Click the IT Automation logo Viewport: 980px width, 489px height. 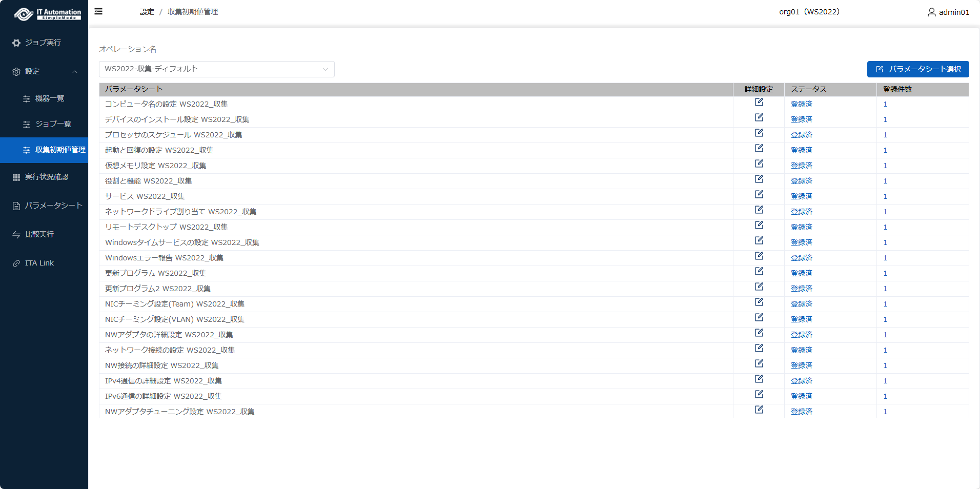tap(47, 14)
